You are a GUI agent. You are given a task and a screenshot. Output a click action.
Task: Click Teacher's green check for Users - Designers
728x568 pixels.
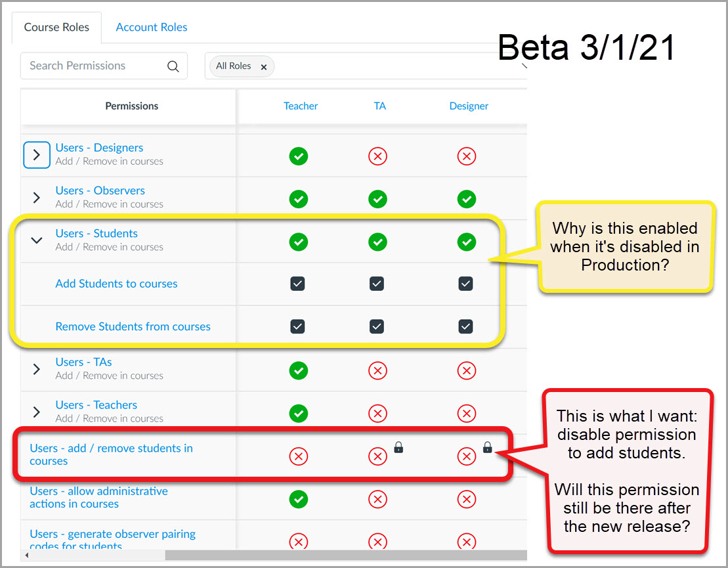tap(299, 156)
